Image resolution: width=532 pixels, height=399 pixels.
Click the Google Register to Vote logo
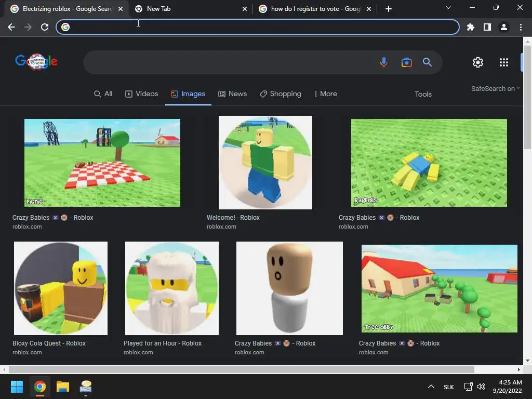(36, 62)
